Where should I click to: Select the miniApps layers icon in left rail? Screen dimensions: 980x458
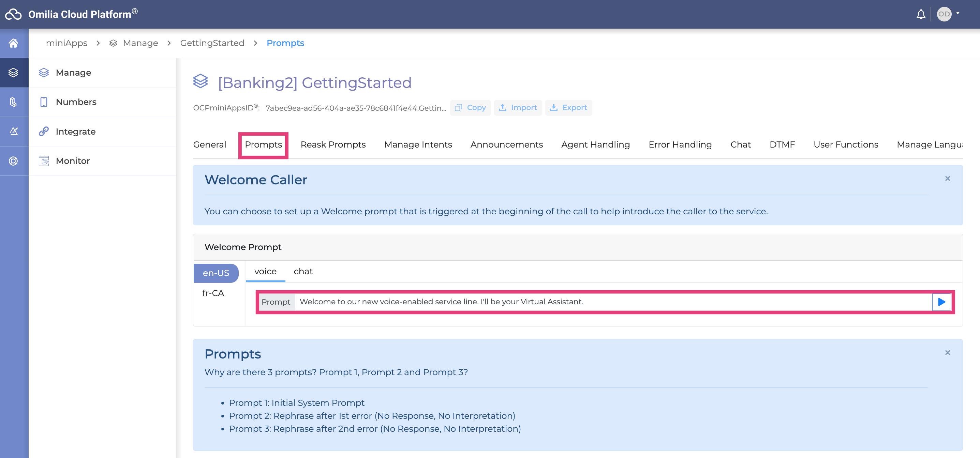pos(14,73)
